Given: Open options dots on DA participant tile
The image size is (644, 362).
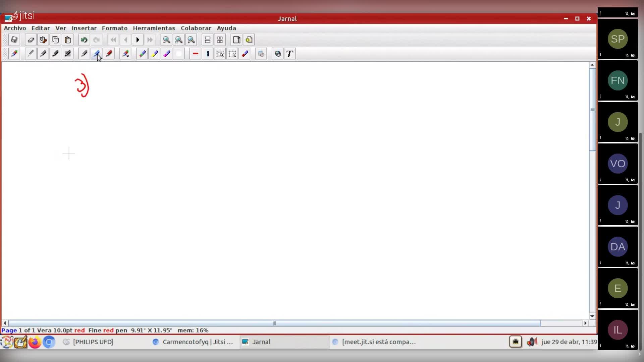Looking at the screenshot, I should tap(601, 262).
